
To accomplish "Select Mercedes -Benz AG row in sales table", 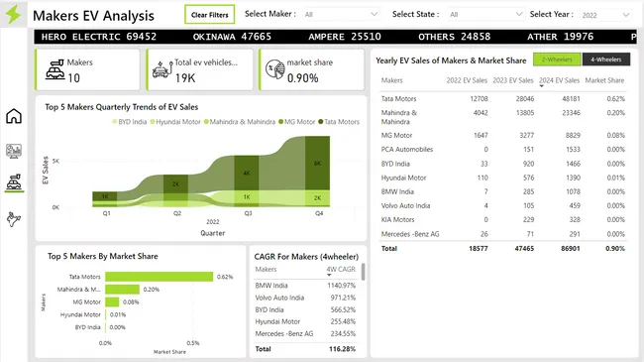I will tap(502, 234).
